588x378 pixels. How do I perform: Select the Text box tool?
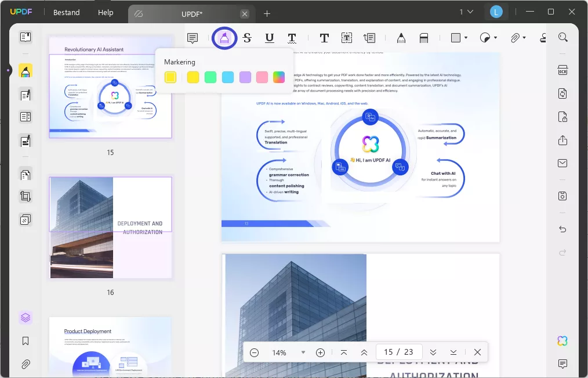click(x=347, y=38)
